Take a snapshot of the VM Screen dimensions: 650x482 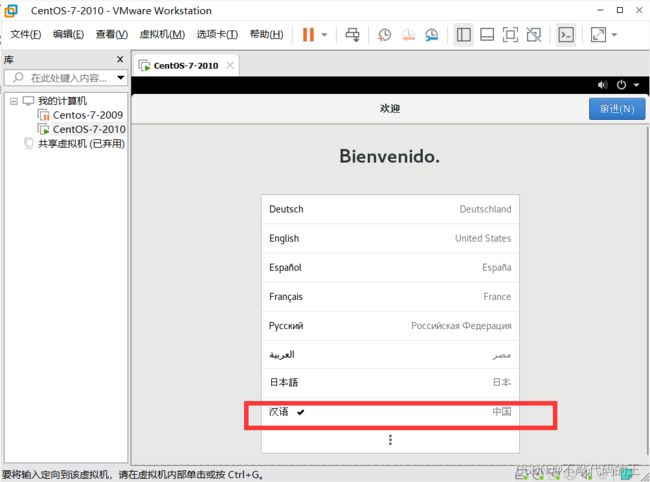[384, 35]
